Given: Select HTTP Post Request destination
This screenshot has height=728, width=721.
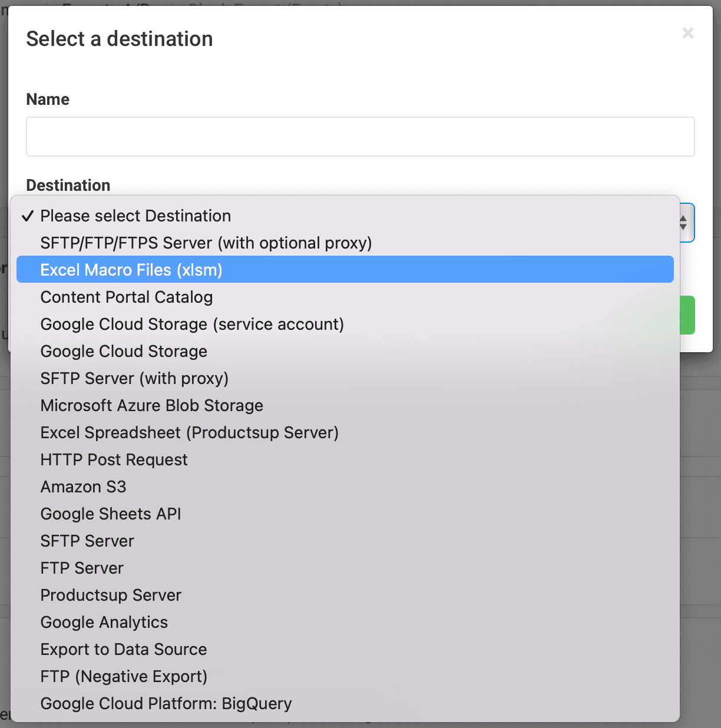Looking at the screenshot, I should pyautogui.click(x=114, y=459).
